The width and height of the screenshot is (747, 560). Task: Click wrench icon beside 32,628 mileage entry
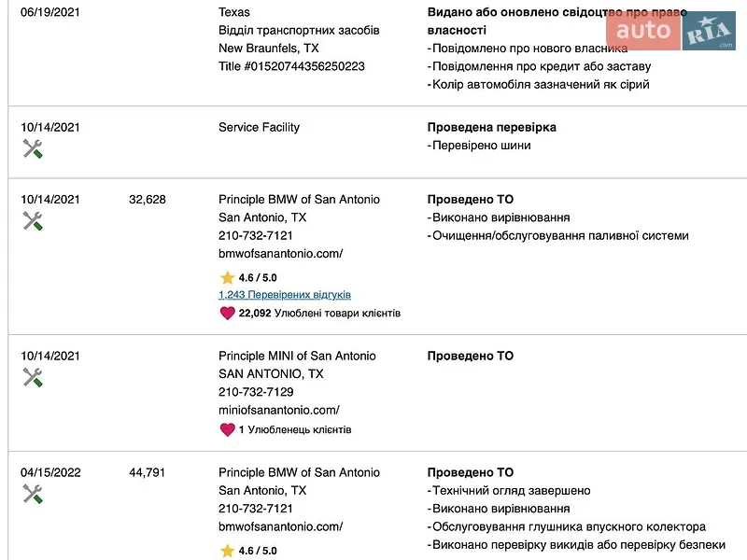(x=33, y=221)
